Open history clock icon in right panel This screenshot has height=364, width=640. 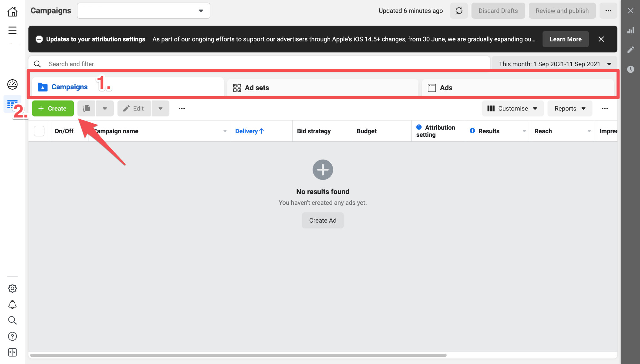pyautogui.click(x=631, y=69)
